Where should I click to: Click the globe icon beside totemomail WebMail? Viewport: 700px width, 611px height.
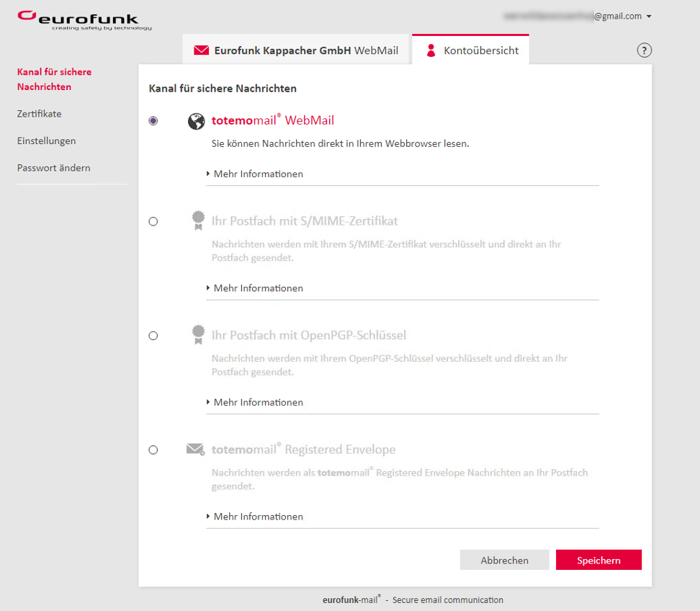[x=197, y=121]
